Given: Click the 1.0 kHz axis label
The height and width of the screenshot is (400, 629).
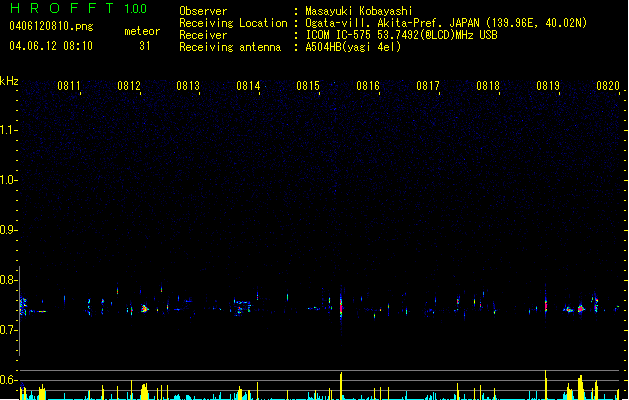Looking at the screenshot, I should pos(8,180).
